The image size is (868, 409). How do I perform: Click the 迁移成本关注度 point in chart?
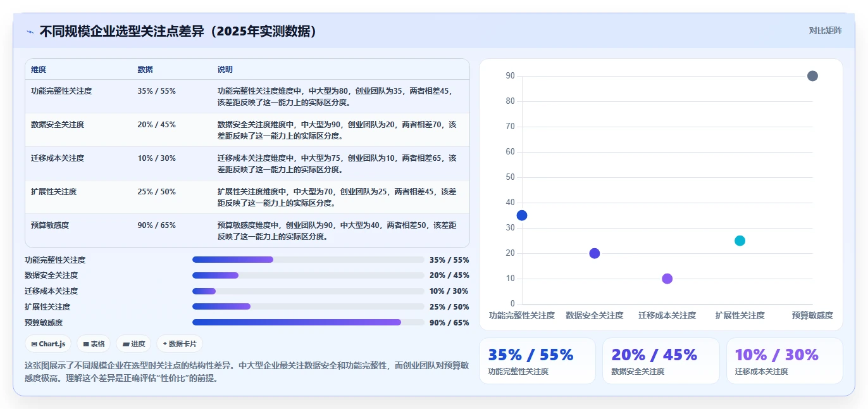(667, 279)
